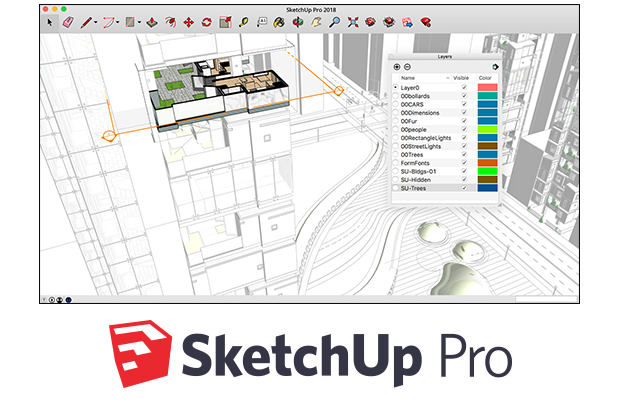Select the arrow Select tool

click(x=48, y=20)
